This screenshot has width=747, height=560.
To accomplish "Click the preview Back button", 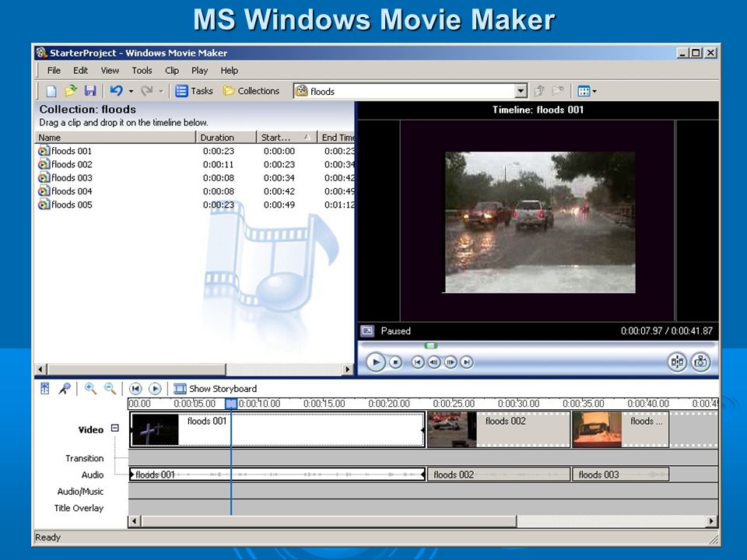I will (418, 362).
